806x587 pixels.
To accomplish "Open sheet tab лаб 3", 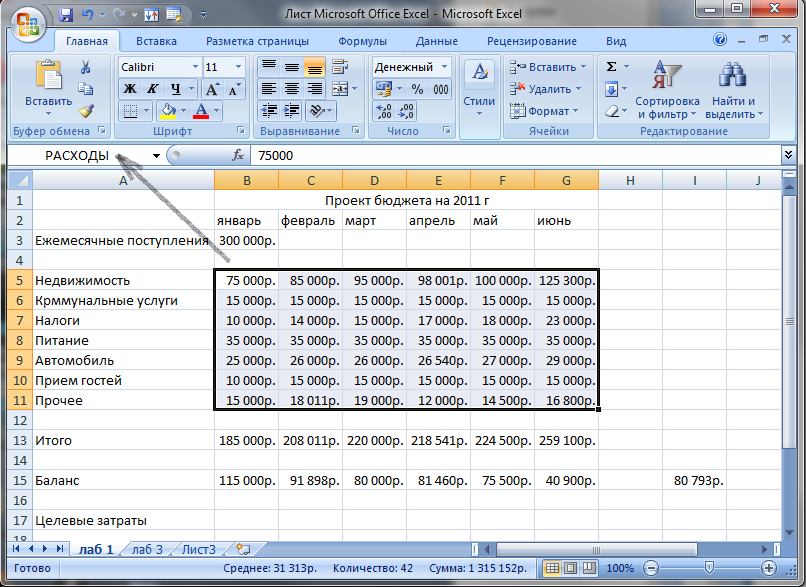I will pos(147,549).
